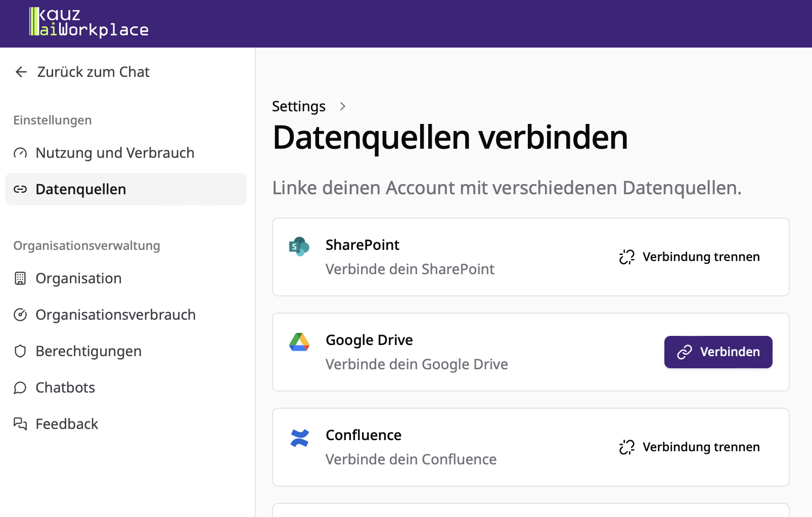Viewport: 812px width, 517px height.
Task: Select the Organisation building icon
Action: click(x=20, y=278)
